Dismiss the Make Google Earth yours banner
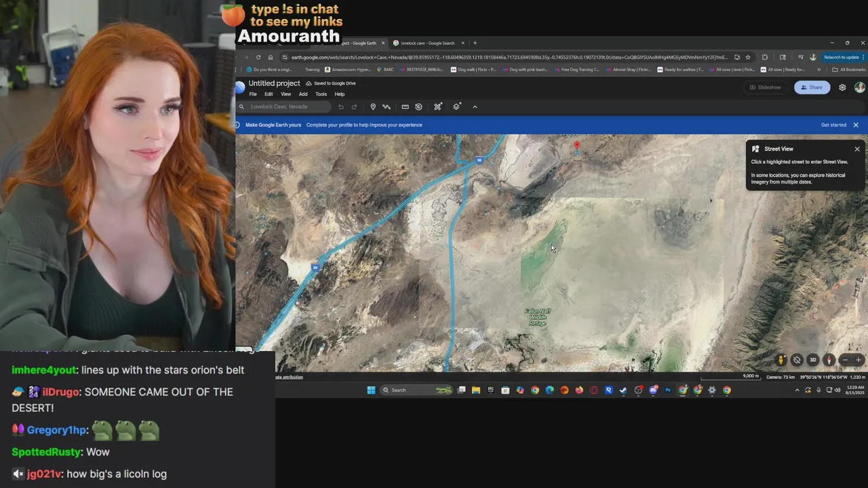 point(856,125)
